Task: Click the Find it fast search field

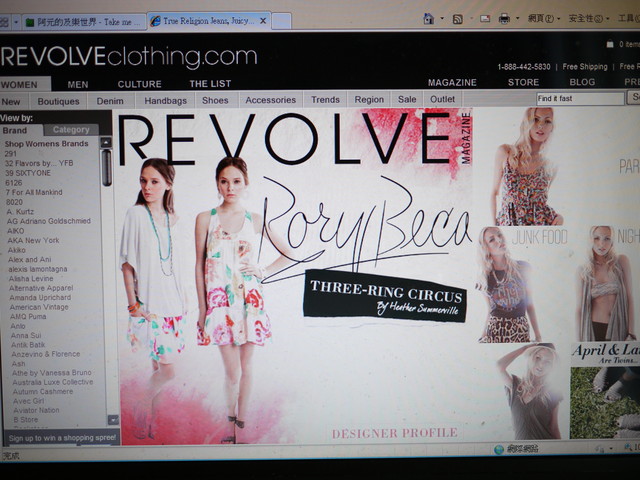Action: [580, 98]
